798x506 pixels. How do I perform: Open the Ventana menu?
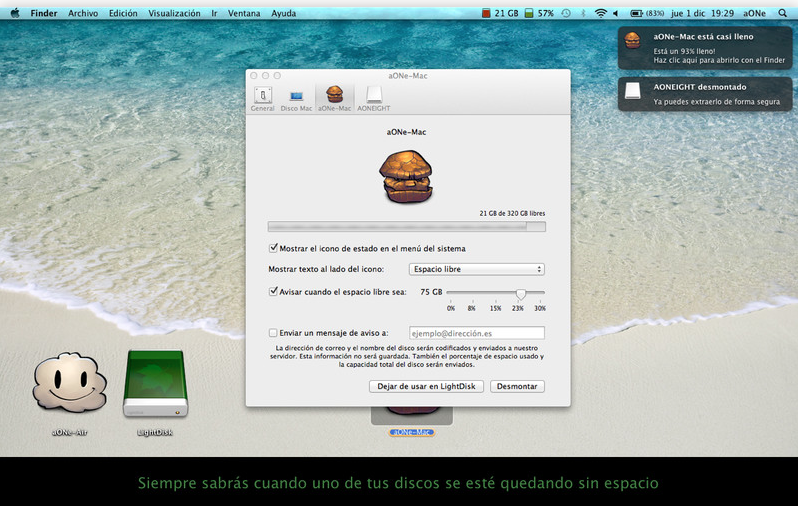[x=244, y=13]
